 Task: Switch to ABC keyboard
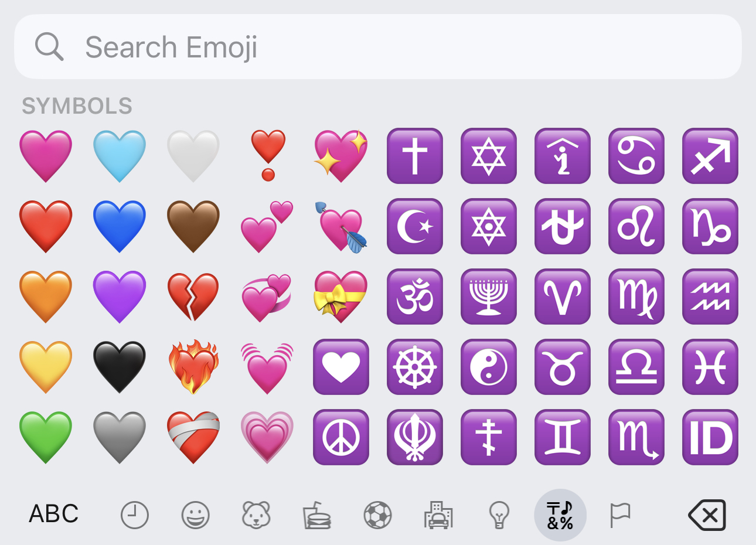(54, 514)
